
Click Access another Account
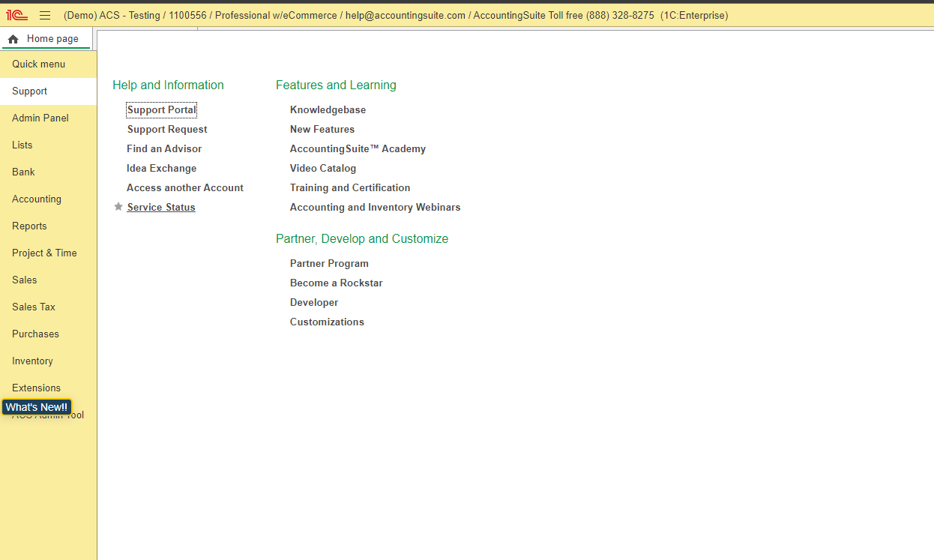click(x=185, y=188)
